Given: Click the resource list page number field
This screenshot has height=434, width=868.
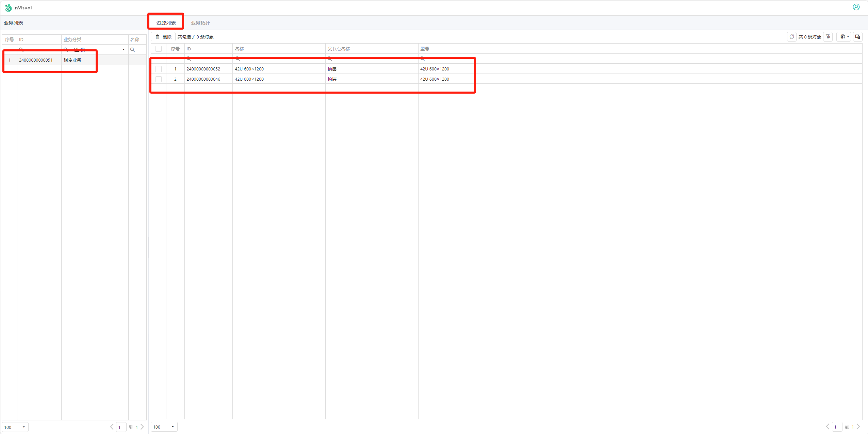Looking at the screenshot, I should click(x=837, y=427).
